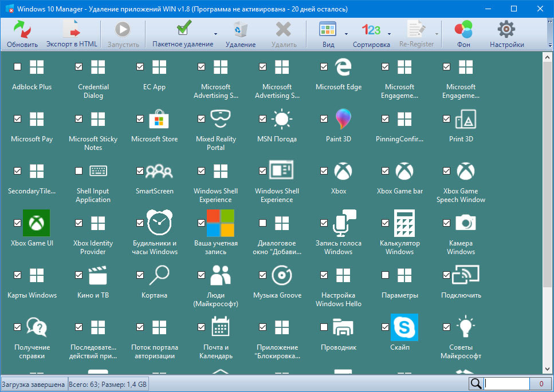Open the Фон color picker
This screenshot has width=554, height=392.
[x=463, y=30]
